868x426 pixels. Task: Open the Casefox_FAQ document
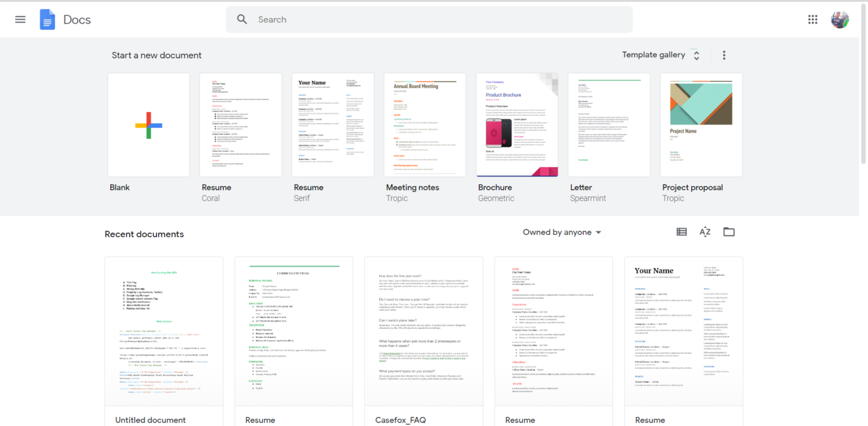pos(423,333)
